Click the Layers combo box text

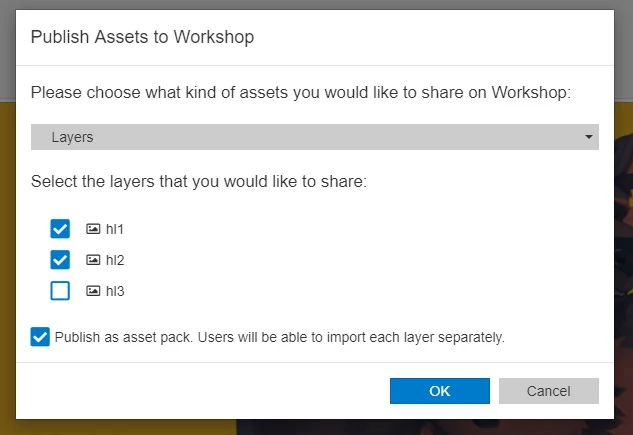pos(72,137)
